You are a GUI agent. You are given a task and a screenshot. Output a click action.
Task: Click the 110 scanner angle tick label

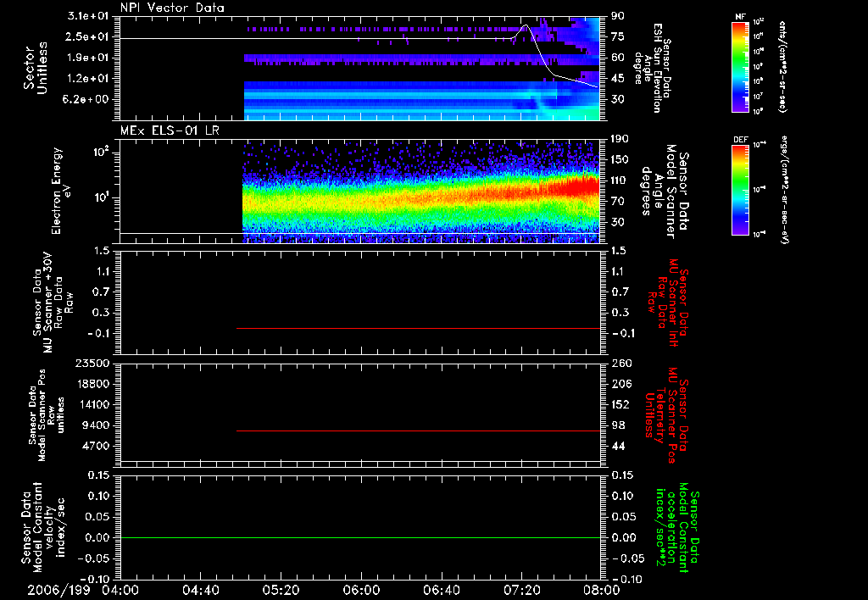[x=620, y=181]
